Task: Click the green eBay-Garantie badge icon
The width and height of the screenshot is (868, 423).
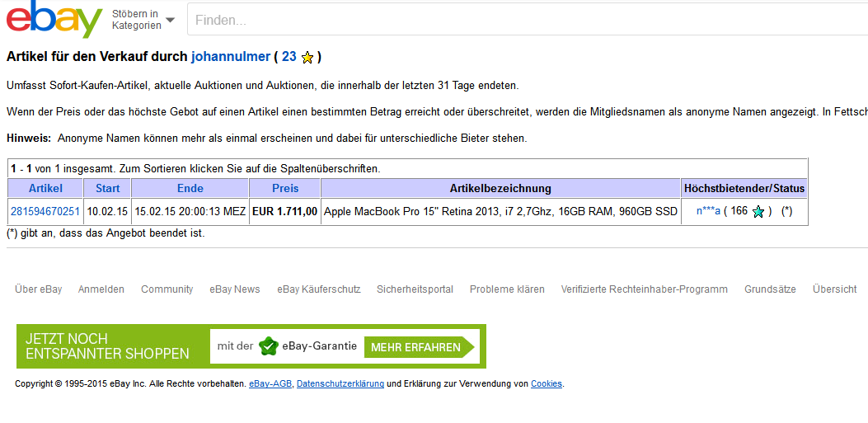Action: coord(268,346)
